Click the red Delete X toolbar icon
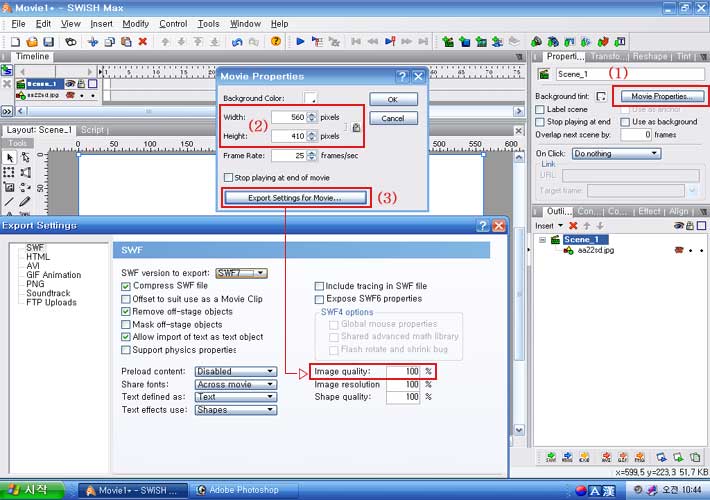This screenshot has width=710, height=500. pos(143,42)
